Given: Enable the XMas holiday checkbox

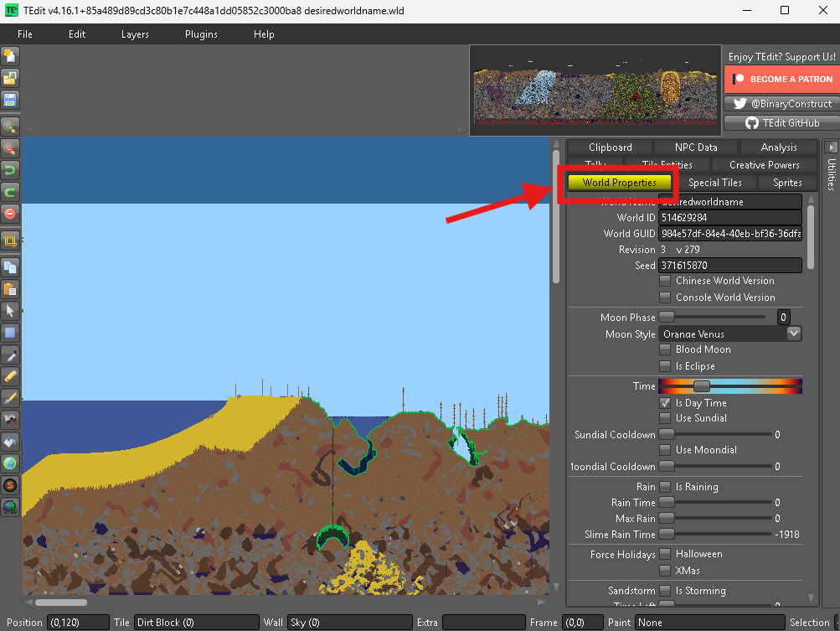Looking at the screenshot, I should (x=665, y=571).
